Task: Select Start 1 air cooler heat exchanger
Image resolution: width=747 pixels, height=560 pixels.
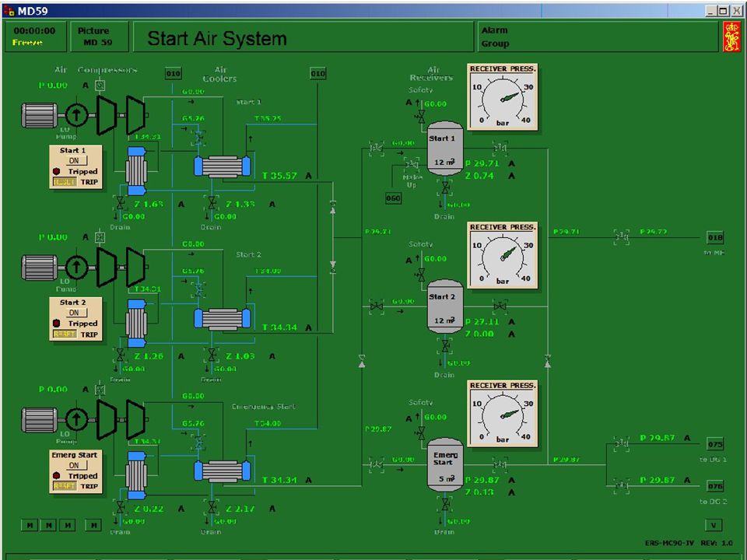Action: pyautogui.click(x=223, y=166)
